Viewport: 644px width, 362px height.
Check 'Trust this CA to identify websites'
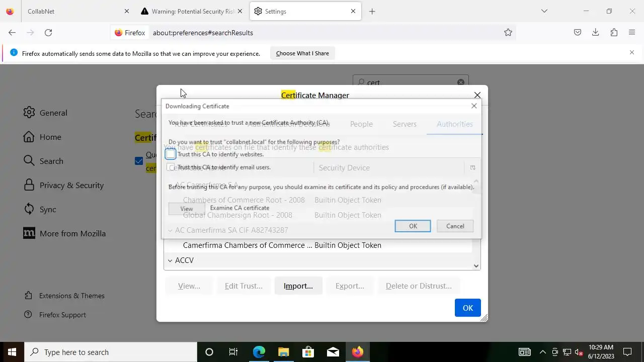click(171, 154)
